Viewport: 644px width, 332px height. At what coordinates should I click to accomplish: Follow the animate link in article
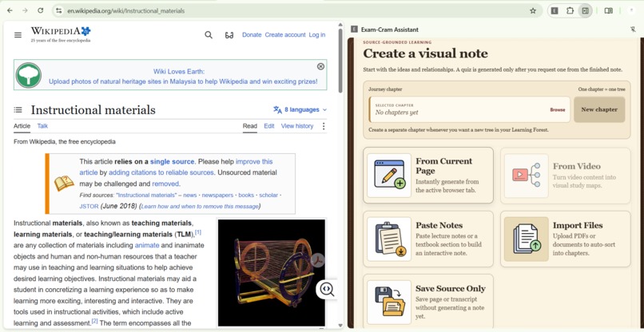(x=147, y=246)
